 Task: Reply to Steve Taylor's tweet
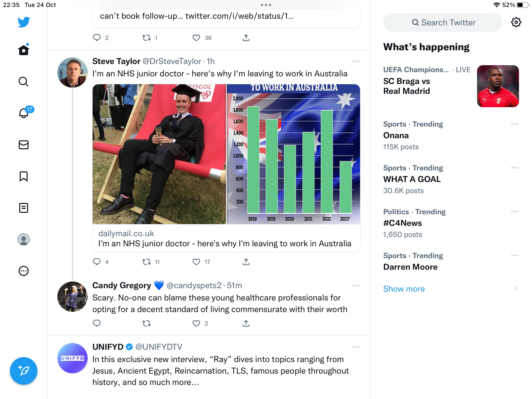(x=97, y=262)
